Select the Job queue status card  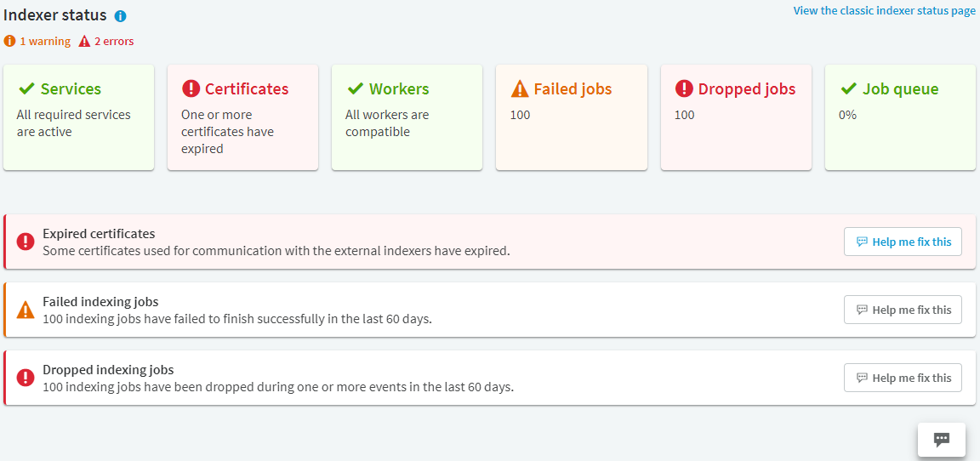900,117
